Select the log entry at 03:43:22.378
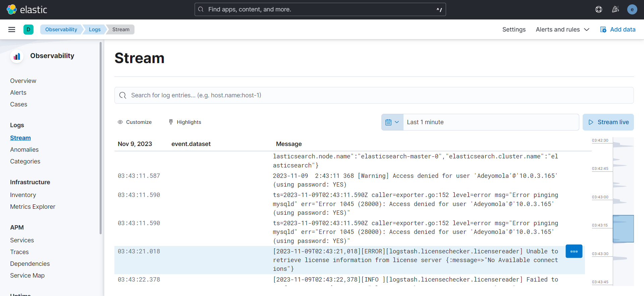Viewport: 644px width, 296px height. pos(350,281)
